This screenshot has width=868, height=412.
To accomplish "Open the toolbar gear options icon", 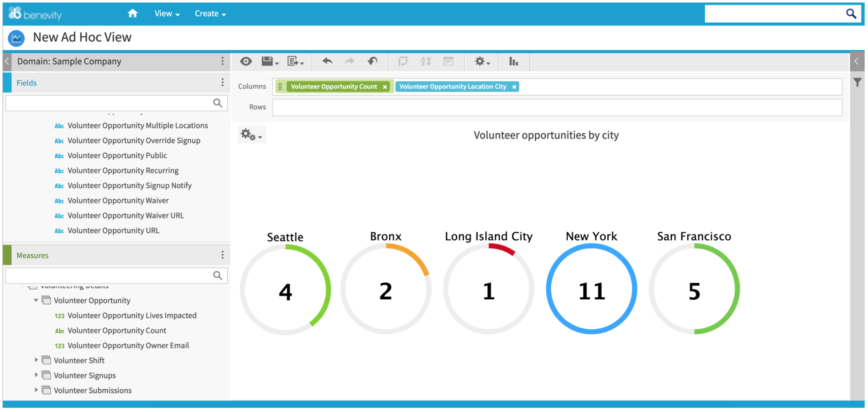I will tap(482, 62).
